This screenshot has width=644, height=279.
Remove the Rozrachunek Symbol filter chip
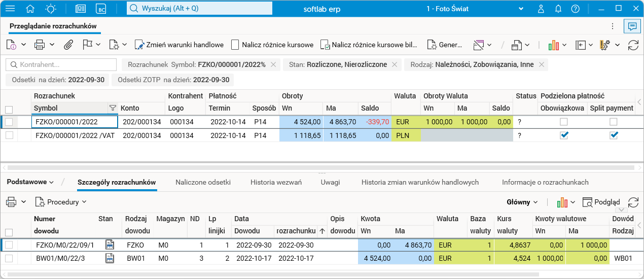[x=273, y=64]
